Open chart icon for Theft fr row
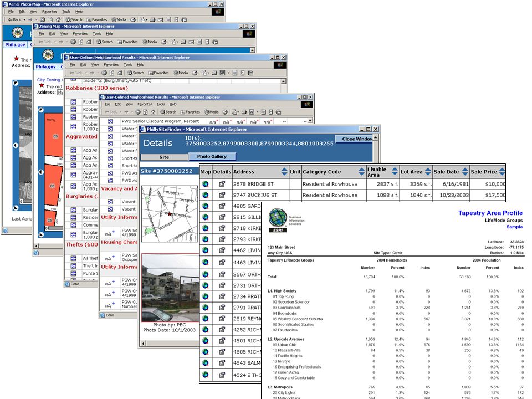Viewport: 532px width, 399px height. click(73, 265)
